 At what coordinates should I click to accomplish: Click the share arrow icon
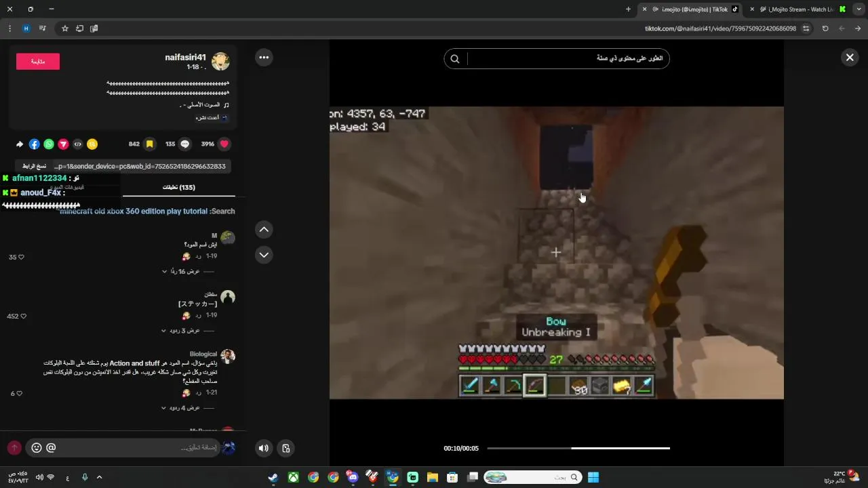pos(20,144)
